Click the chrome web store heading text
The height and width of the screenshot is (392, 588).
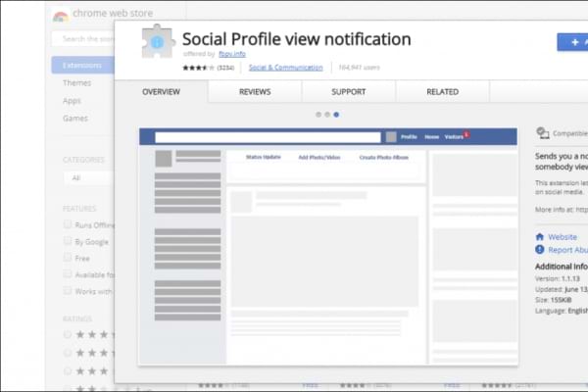(x=113, y=13)
